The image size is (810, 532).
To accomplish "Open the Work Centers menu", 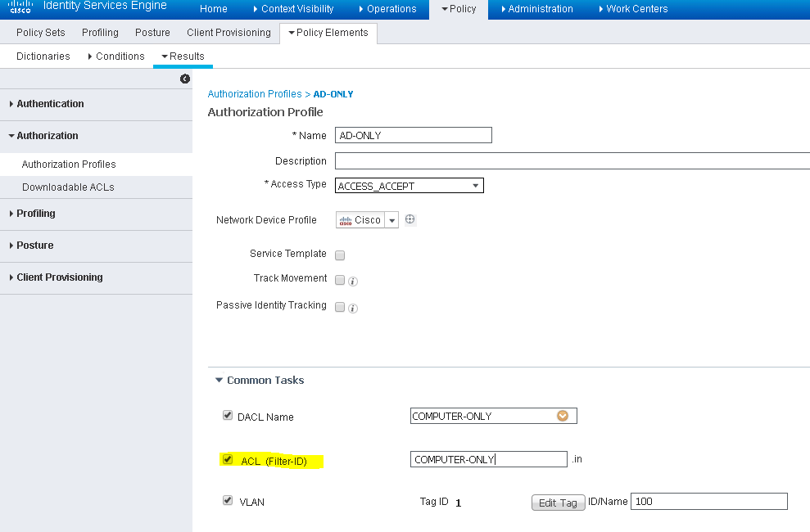I will pos(633,9).
